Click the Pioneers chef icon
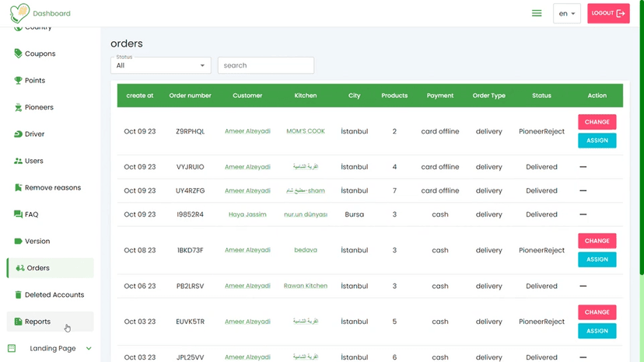This screenshot has height=362, width=644. pyautogui.click(x=18, y=107)
